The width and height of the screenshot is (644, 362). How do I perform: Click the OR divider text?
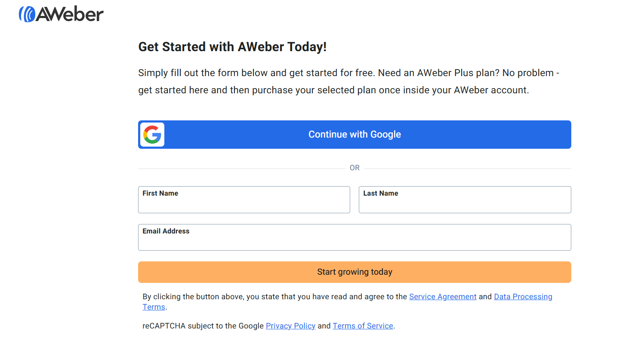click(354, 168)
